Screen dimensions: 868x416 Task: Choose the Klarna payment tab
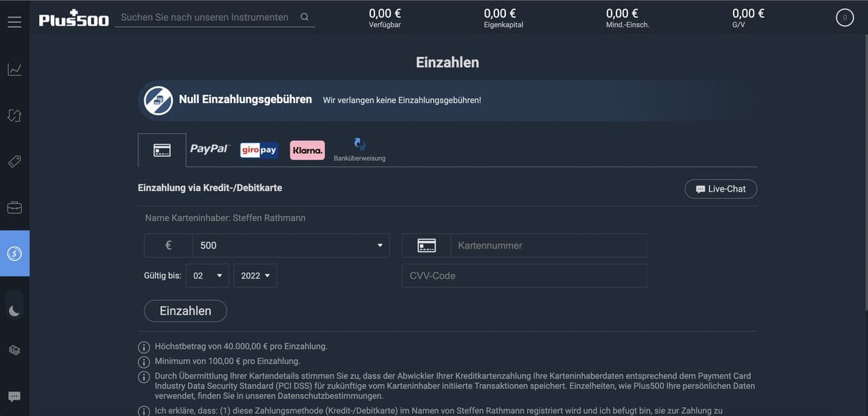tap(307, 150)
